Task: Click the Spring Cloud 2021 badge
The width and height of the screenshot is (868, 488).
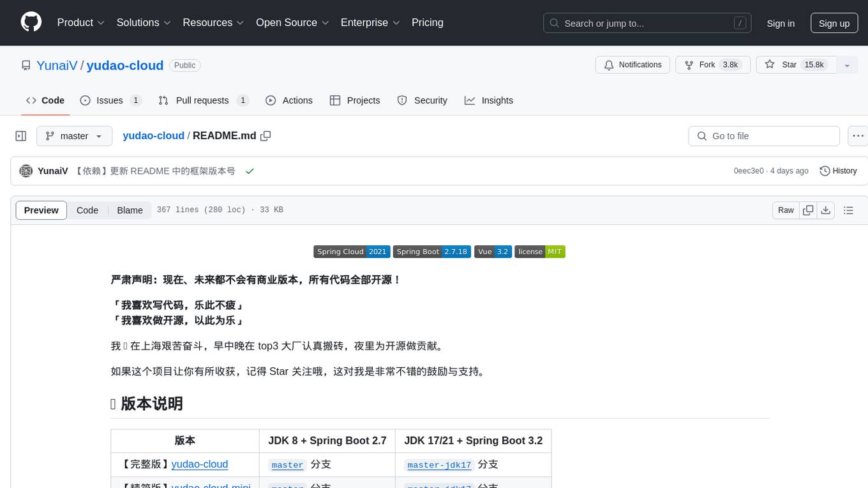Action: (x=352, y=252)
